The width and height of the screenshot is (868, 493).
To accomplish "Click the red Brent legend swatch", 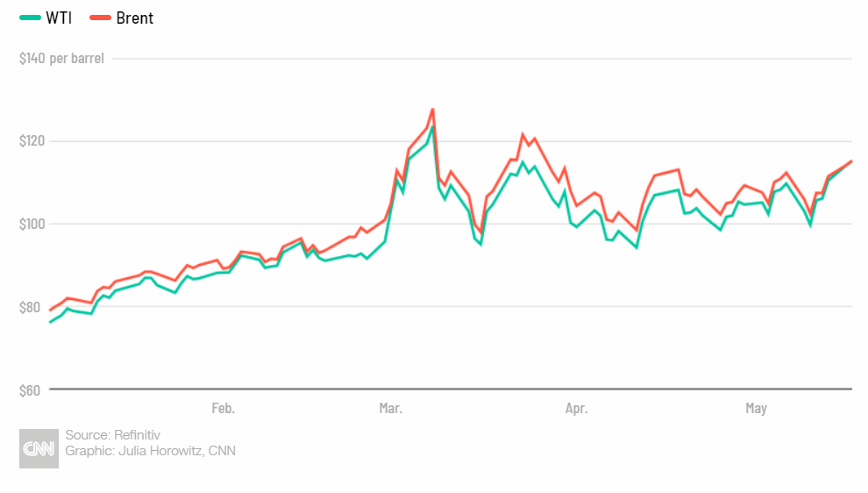I will [x=99, y=18].
